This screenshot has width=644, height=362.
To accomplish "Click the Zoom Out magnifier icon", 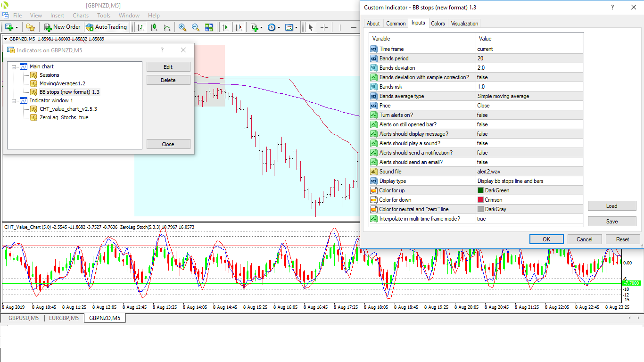I will [195, 27].
